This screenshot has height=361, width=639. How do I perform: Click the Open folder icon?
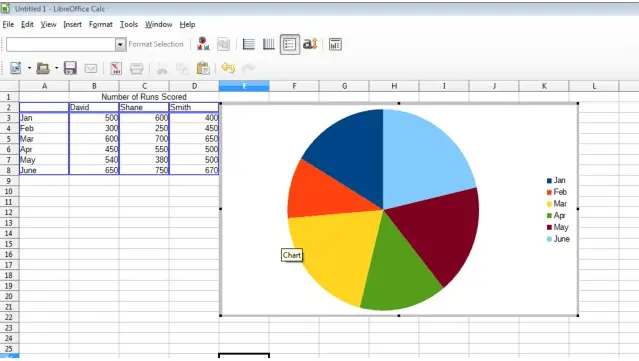[x=43, y=68]
